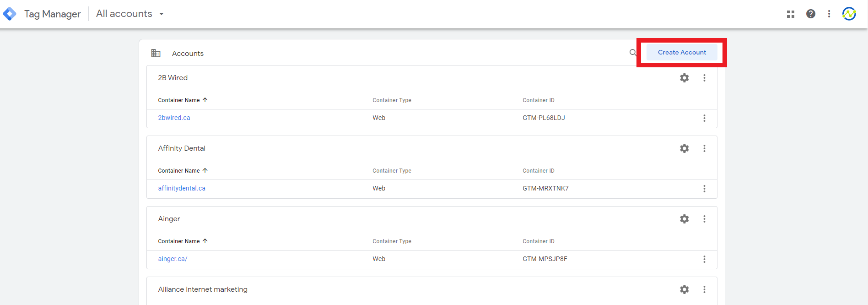The image size is (868, 305).
Task: Open Ainger account three-dot menu
Action: (704, 219)
